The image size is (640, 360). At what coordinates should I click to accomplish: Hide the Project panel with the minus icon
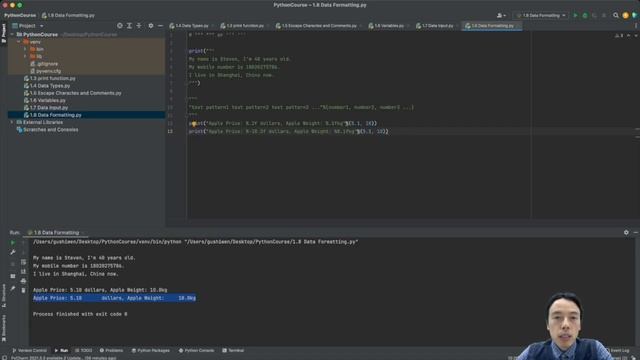point(160,25)
